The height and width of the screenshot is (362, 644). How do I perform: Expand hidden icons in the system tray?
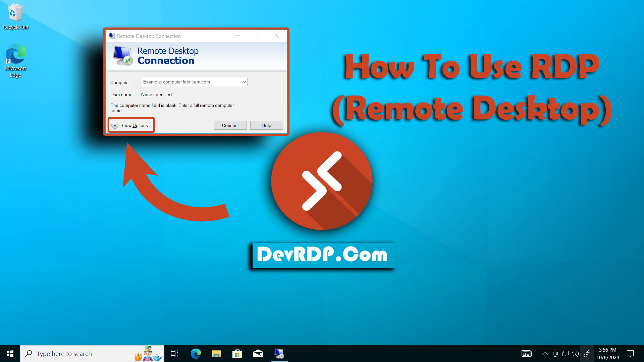tap(545, 354)
